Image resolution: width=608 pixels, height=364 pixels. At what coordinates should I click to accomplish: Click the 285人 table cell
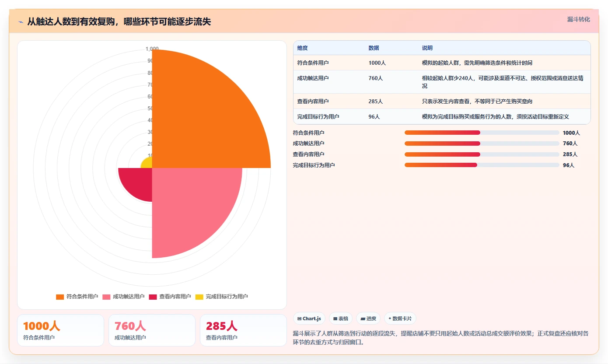point(391,101)
